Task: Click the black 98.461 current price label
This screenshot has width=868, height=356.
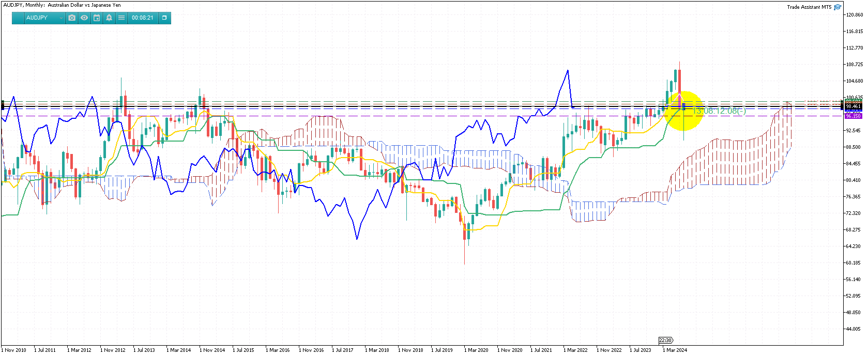Action: (853, 106)
